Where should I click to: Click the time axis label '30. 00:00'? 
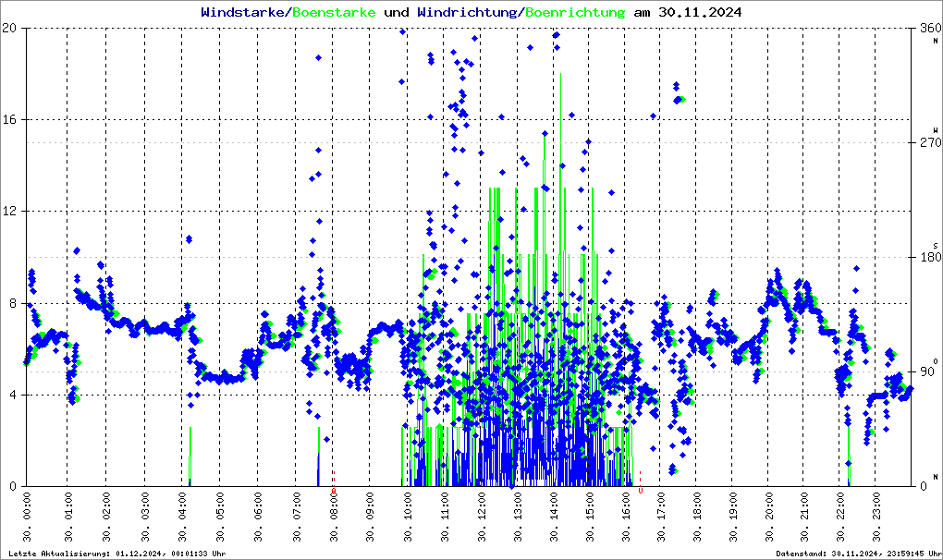point(28,517)
